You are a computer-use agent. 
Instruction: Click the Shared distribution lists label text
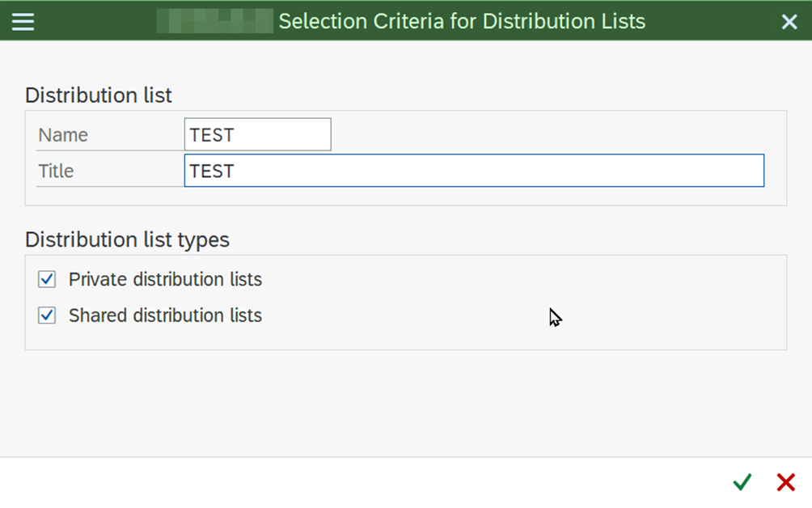(x=165, y=315)
